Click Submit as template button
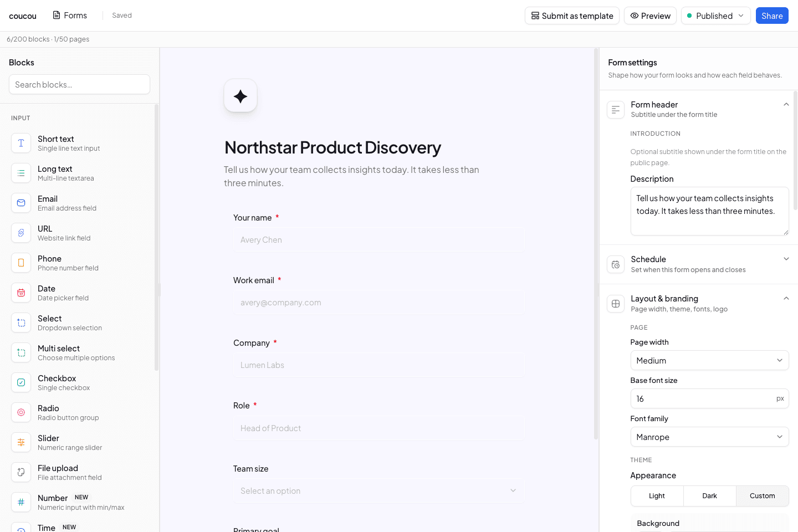This screenshot has width=798, height=532. (572, 16)
